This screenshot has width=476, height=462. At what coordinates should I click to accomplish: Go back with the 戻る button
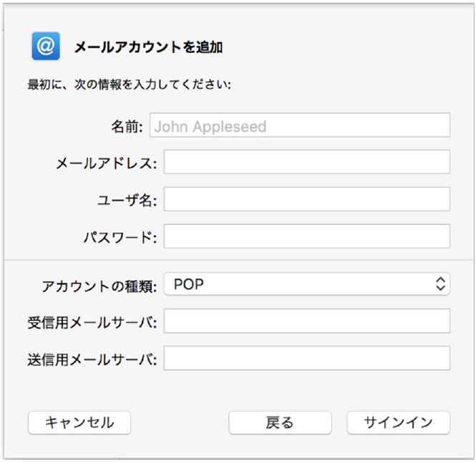coord(280,423)
